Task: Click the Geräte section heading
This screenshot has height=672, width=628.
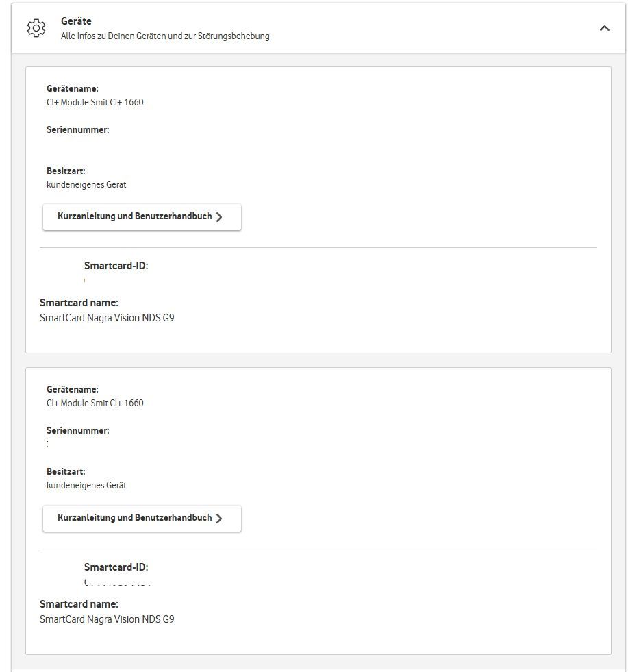Action: 76,21
